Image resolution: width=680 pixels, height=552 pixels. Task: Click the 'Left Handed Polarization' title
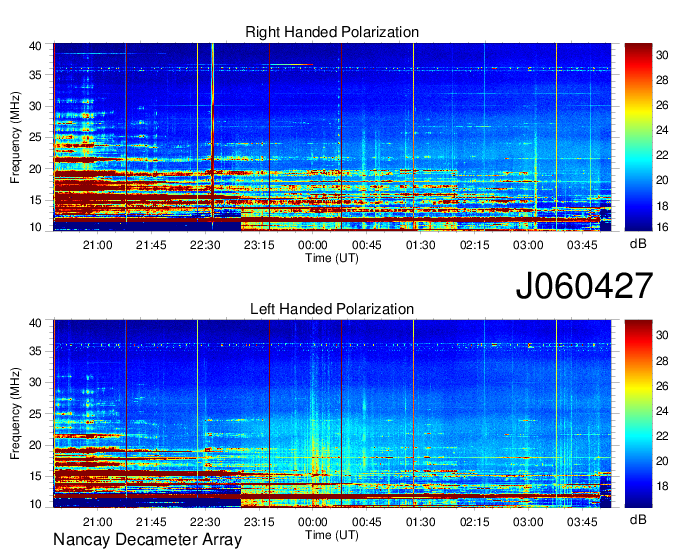coord(332,309)
